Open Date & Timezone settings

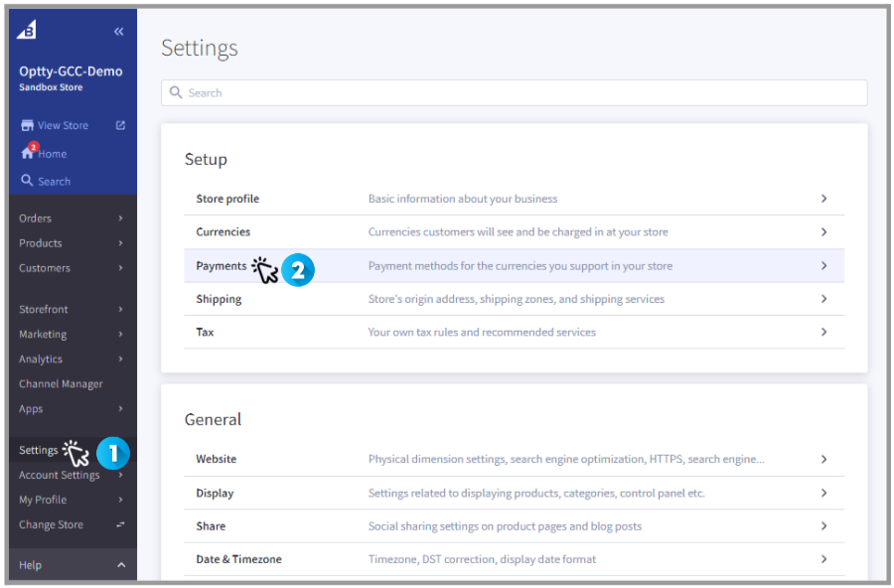pos(238,559)
